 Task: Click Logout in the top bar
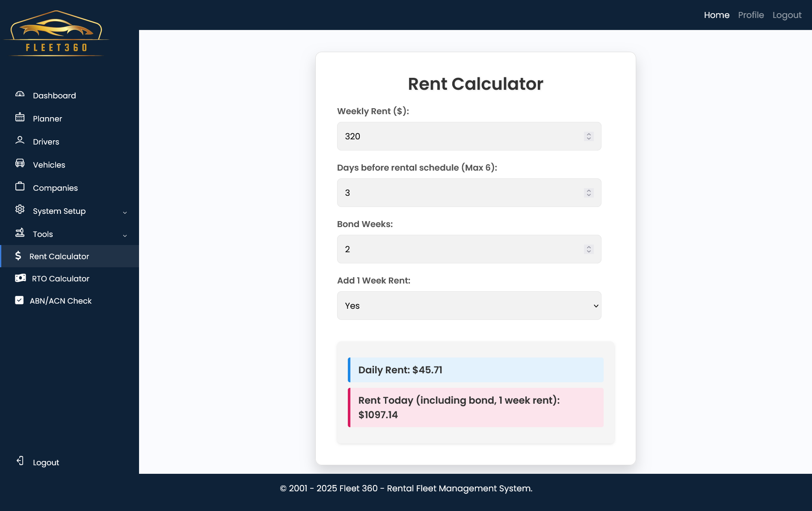[787, 15]
